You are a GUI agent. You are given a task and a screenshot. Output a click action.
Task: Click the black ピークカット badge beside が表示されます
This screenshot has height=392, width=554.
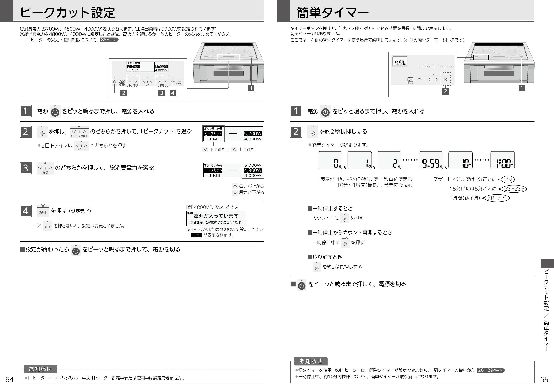coord(196,235)
